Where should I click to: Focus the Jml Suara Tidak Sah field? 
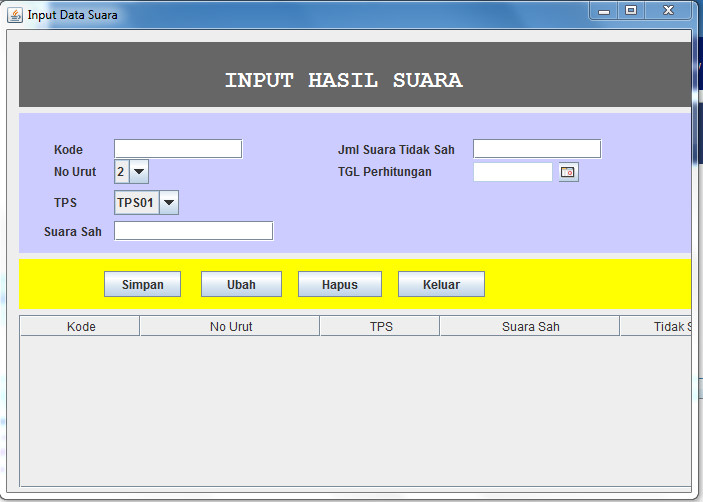point(537,149)
